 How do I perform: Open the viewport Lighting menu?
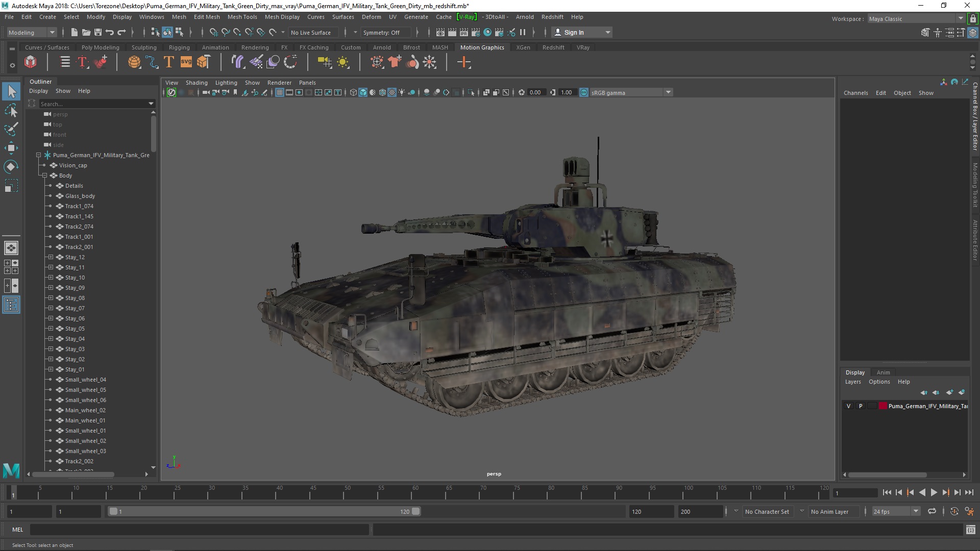click(x=226, y=83)
